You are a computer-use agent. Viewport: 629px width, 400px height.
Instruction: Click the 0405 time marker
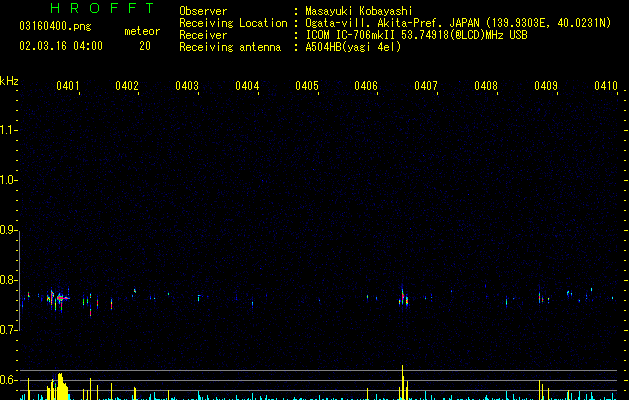306,86
